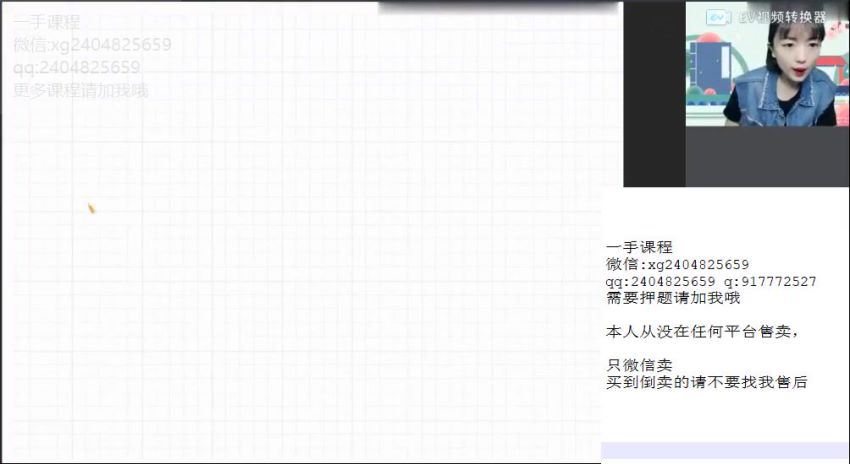Click the 需要押题请加我哦 line
Image resolution: width=850 pixels, height=464 pixels.
tap(672, 298)
